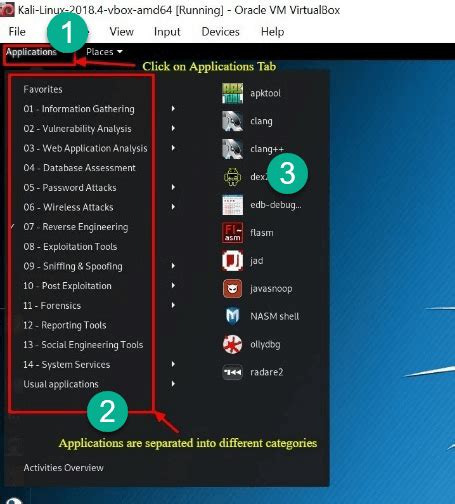Open the VirtualBox View menu

point(122,31)
